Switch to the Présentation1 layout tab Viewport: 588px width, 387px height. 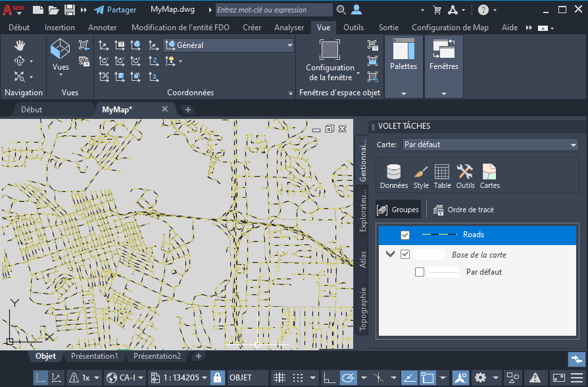(95, 356)
